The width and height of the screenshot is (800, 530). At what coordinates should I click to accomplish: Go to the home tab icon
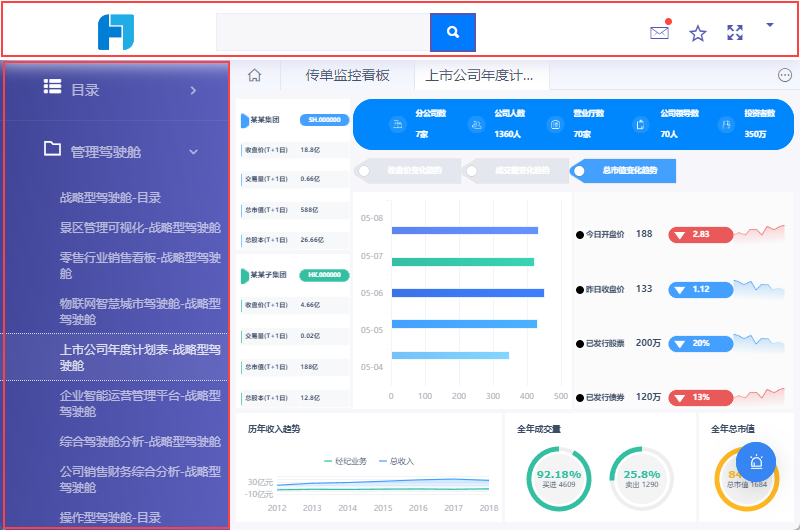pyautogui.click(x=255, y=75)
